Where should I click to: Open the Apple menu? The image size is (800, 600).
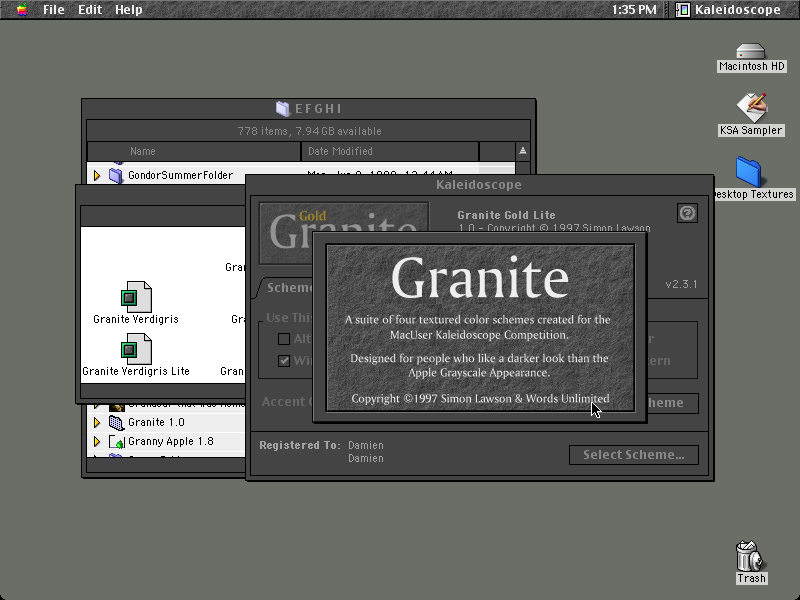(22, 9)
